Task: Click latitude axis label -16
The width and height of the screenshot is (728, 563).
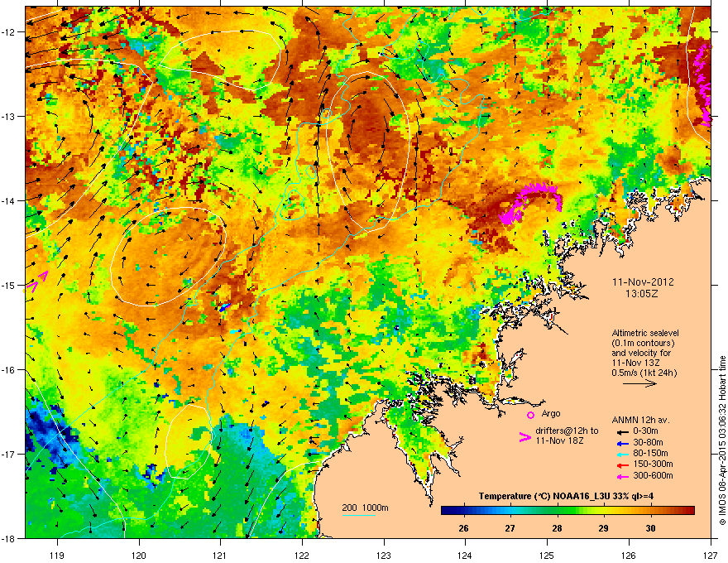Action: (x=10, y=370)
